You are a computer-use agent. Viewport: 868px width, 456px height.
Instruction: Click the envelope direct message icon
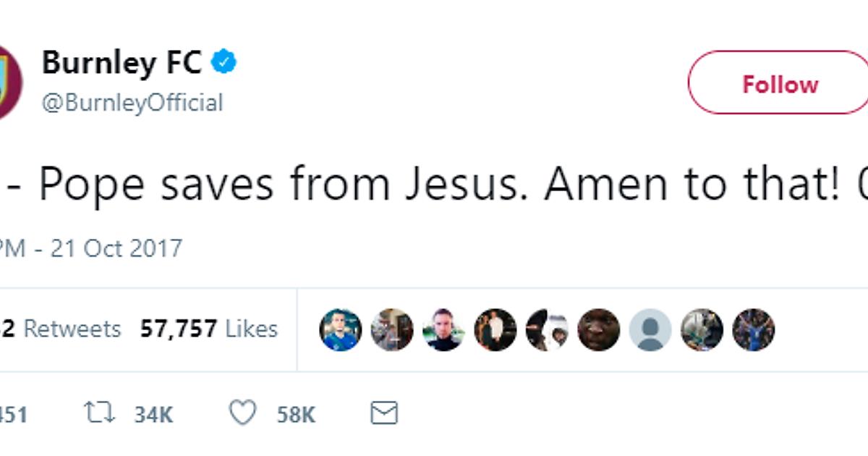coord(383,413)
